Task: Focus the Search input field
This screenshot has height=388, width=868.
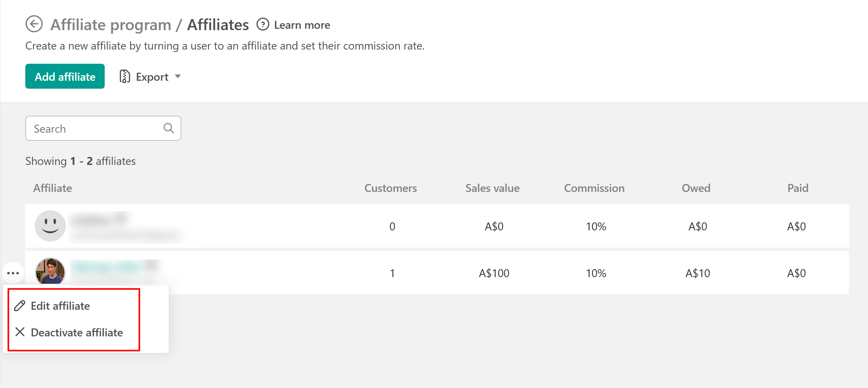Action: (94, 129)
